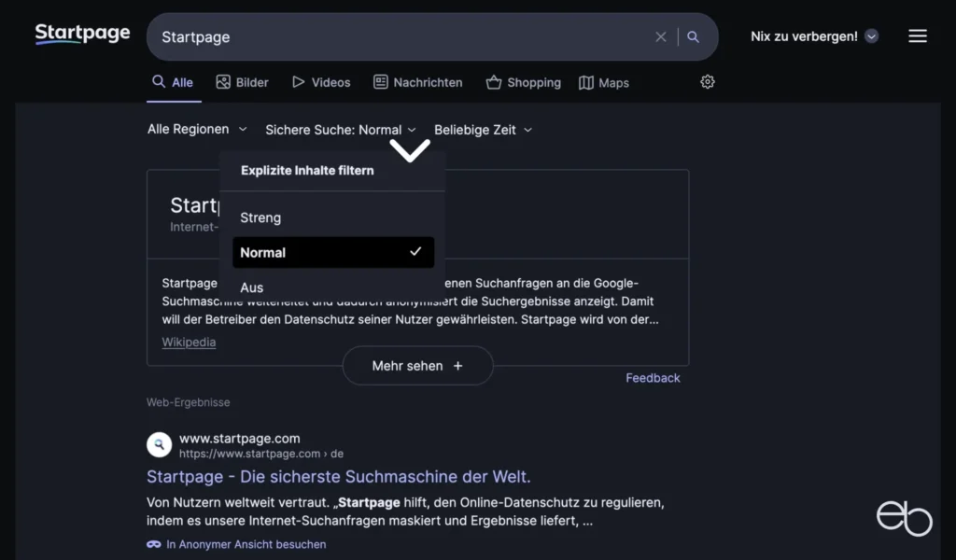The width and height of the screenshot is (956, 560).
Task: Expand Alle Regionen dropdown
Action: click(x=197, y=129)
